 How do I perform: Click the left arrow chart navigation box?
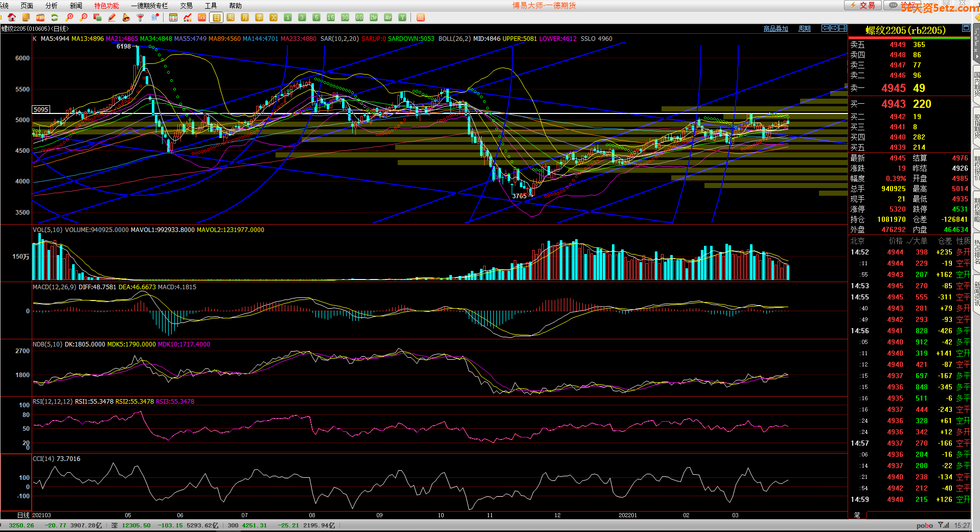[x=825, y=28]
